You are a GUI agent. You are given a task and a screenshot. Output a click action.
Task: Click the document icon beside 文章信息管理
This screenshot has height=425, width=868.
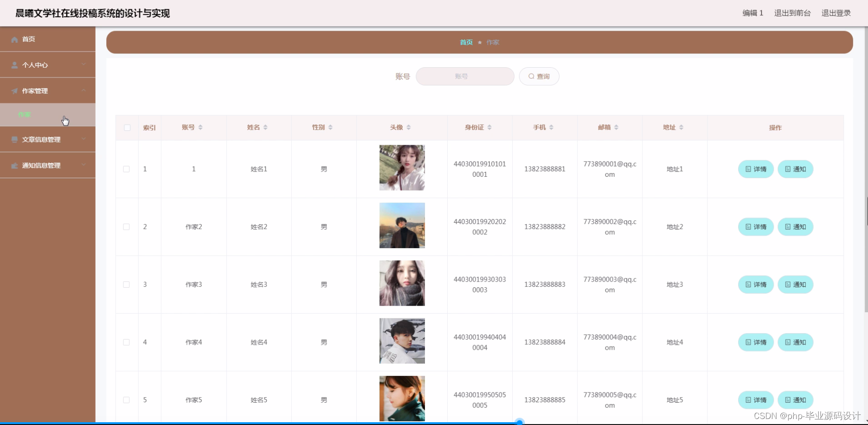pyautogui.click(x=14, y=139)
